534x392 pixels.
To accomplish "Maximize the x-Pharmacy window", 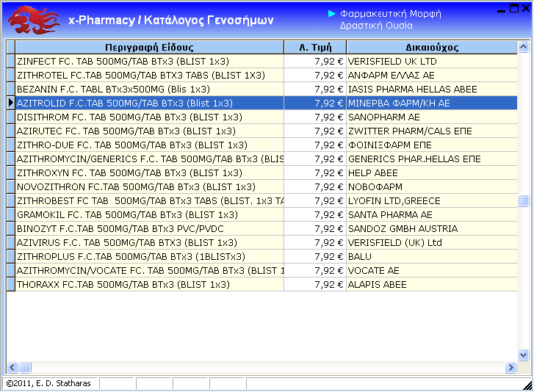I will (513, 9).
